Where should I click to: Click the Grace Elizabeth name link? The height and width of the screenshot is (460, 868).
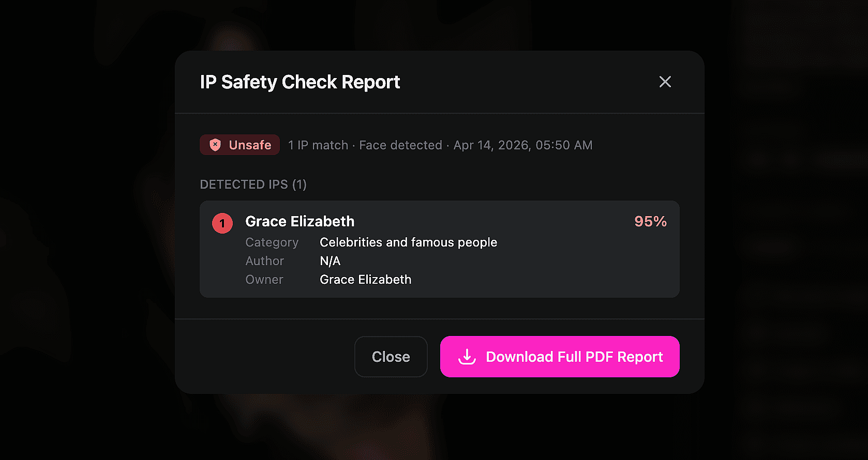point(300,221)
